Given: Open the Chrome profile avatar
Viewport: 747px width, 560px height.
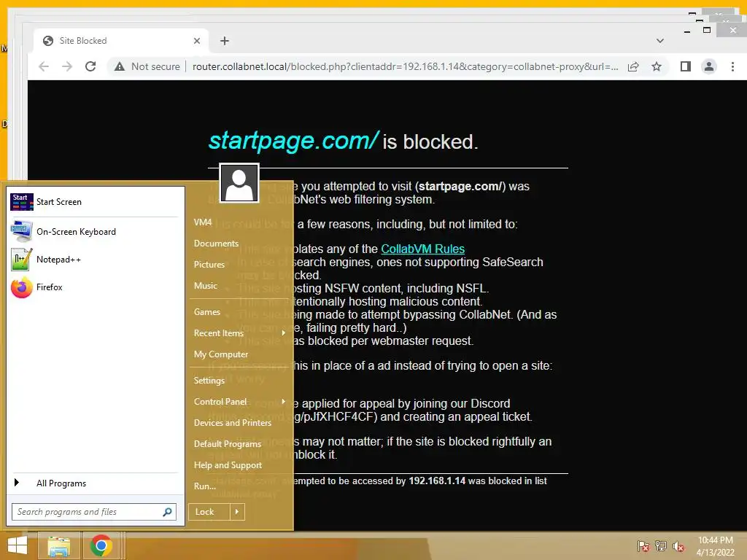Looking at the screenshot, I should pos(709,66).
